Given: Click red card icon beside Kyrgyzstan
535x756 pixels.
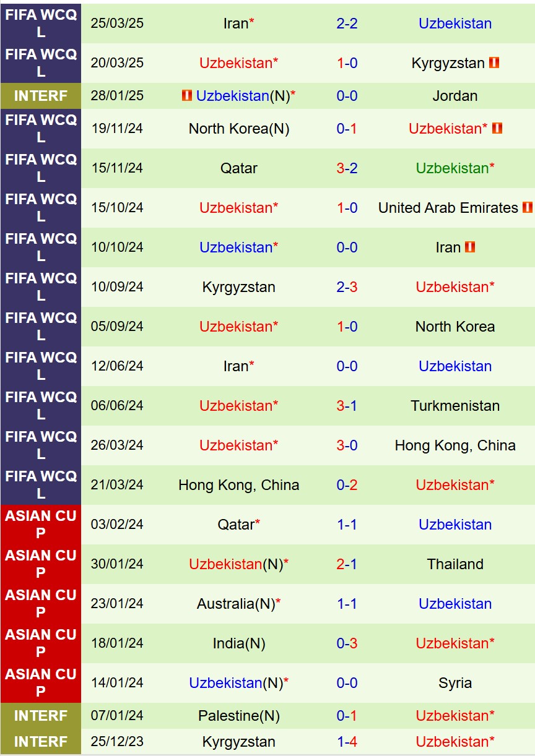Looking at the screenshot, I should point(494,62).
